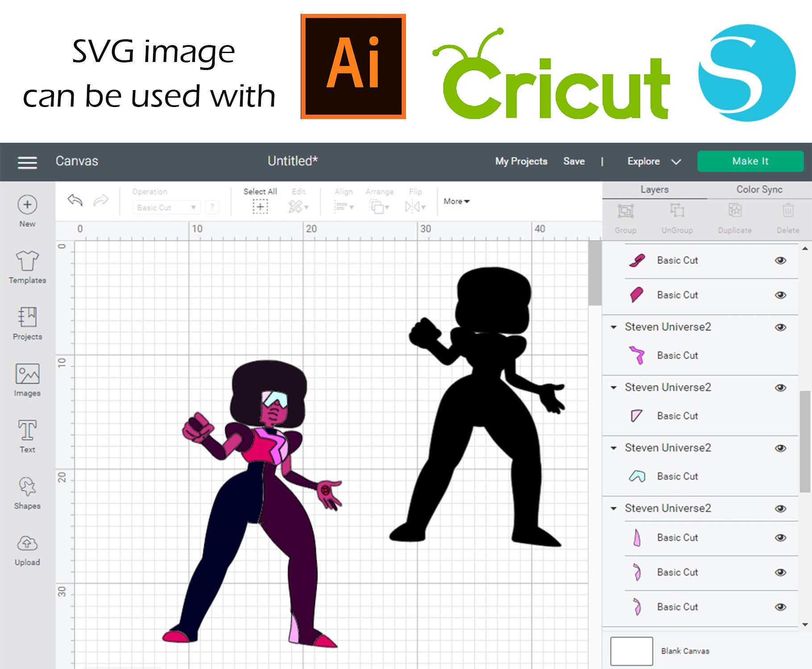This screenshot has width=812, height=669.
Task: Click the Untitled* project title
Action: click(293, 161)
